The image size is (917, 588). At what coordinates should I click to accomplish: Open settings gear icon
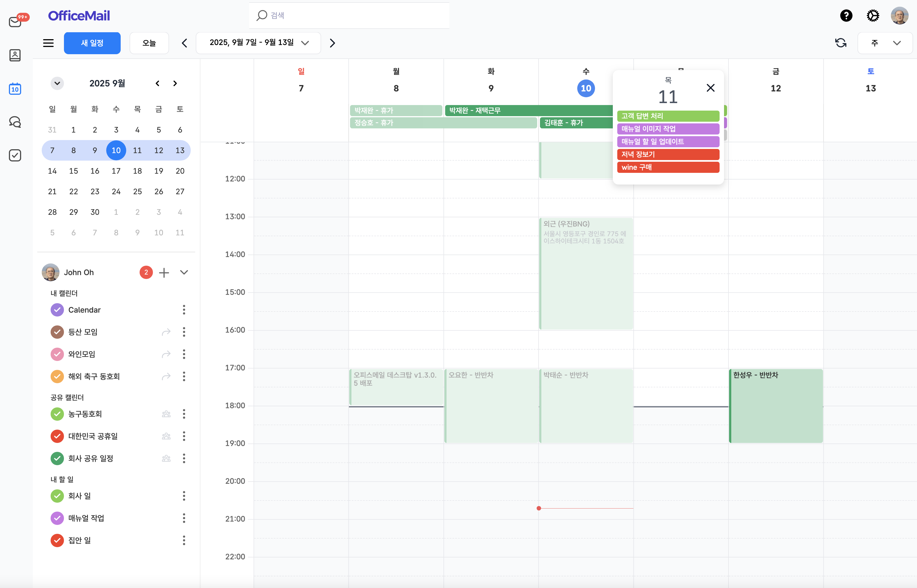click(x=873, y=16)
